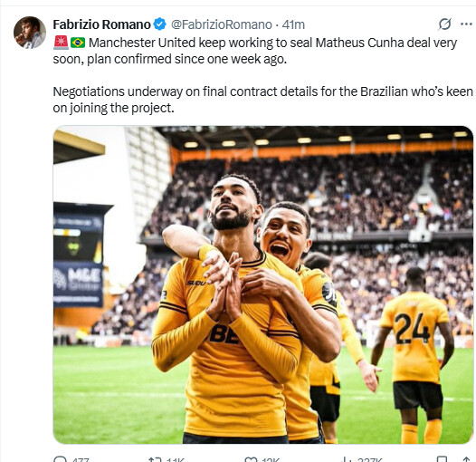Image resolution: width=476 pixels, height=462 pixels.
Task: Open the three-dot More options menu
Action: click(x=466, y=24)
